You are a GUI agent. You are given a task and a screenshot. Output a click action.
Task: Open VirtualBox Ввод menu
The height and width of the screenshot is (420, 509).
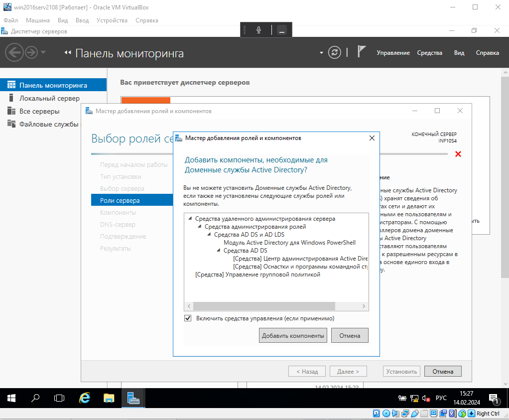coord(82,20)
